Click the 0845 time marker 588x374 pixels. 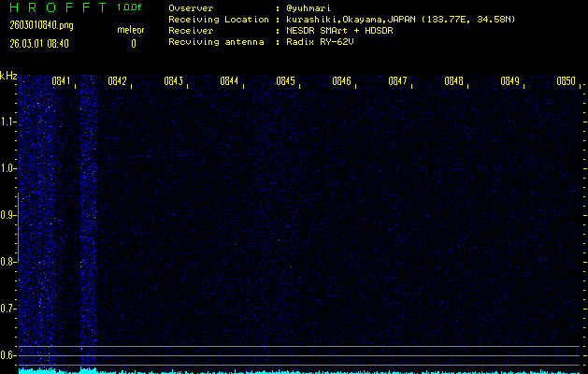[x=285, y=81]
